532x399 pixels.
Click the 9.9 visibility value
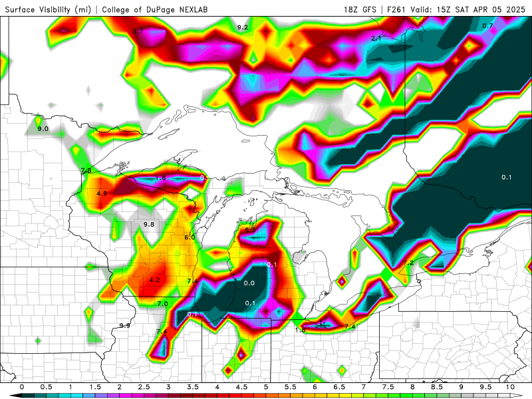(x=124, y=325)
